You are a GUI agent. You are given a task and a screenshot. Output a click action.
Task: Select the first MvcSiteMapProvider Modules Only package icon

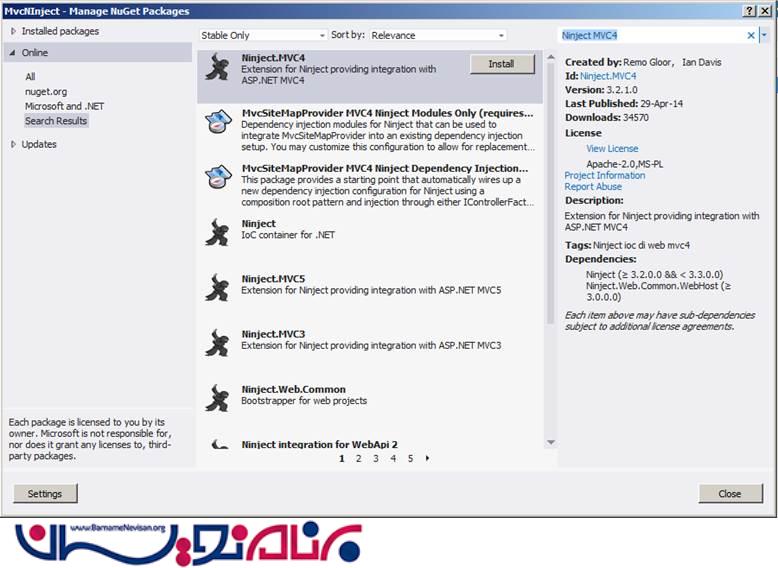[x=217, y=123]
